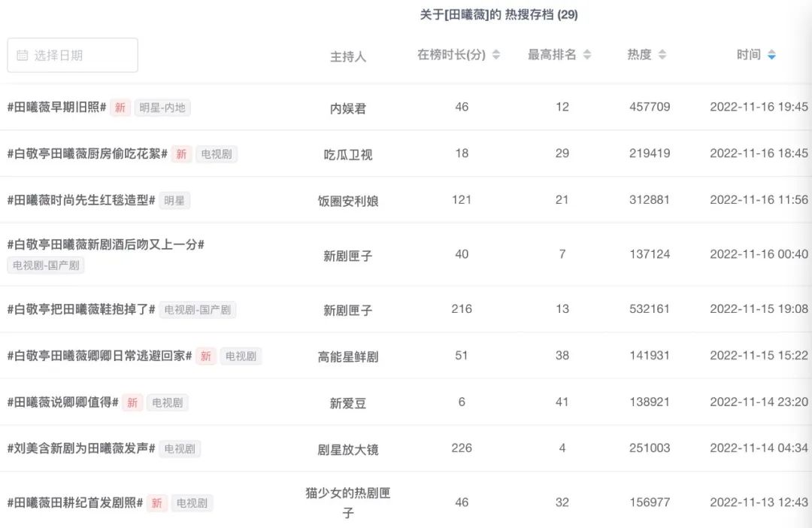This screenshot has width=812, height=528.
Task: Sort by 热度 column arrows
Action: 662,55
